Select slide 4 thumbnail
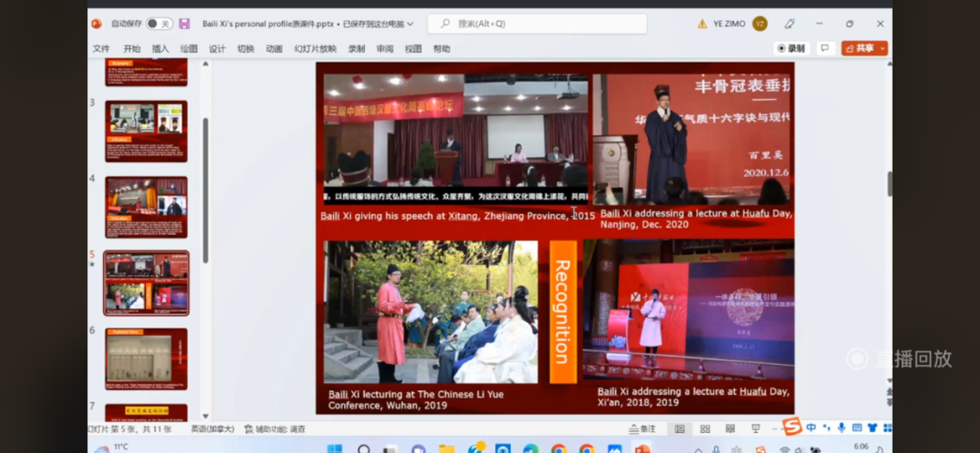Viewport: 980px width, 453px height. pyautogui.click(x=146, y=207)
